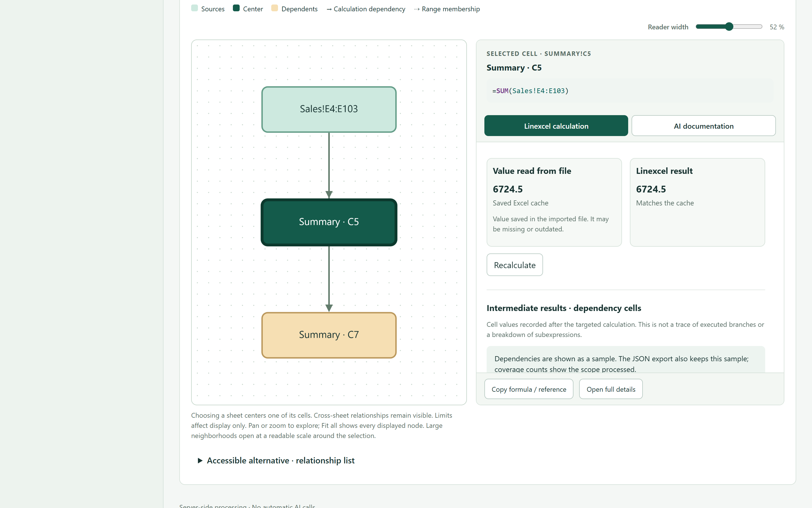Click the 'Calculation dependency' legend label
The height and width of the screenshot is (508, 812).
[x=369, y=9]
